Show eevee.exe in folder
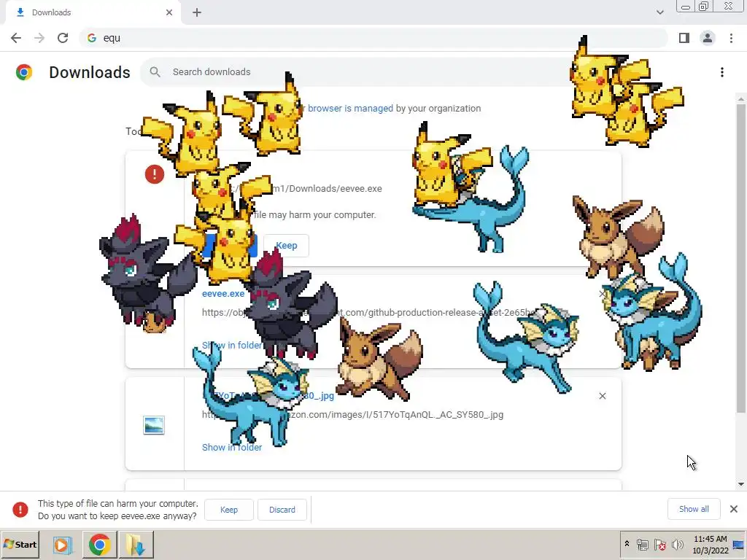Viewport: 747px width, 560px height. (232, 345)
